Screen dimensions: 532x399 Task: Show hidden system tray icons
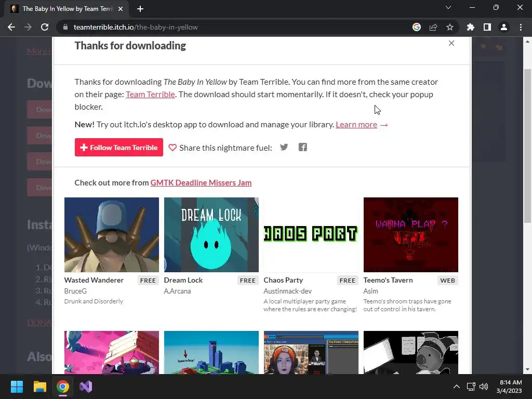457,387
